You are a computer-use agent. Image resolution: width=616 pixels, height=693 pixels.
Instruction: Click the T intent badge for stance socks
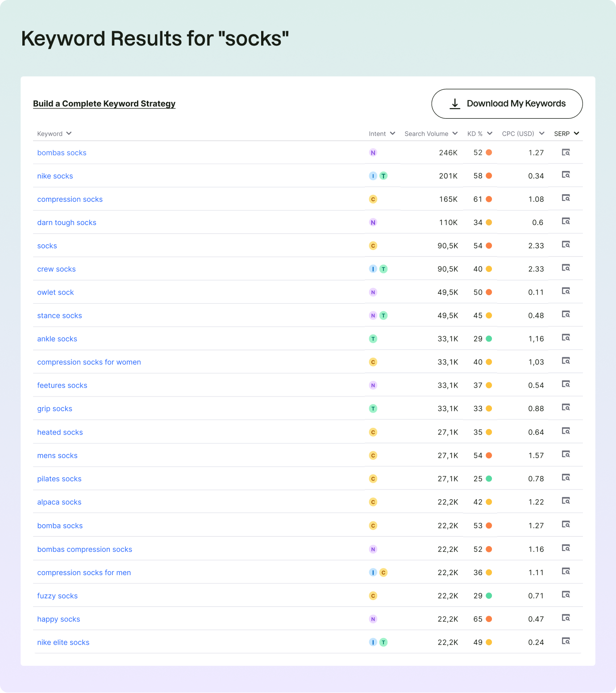click(383, 316)
